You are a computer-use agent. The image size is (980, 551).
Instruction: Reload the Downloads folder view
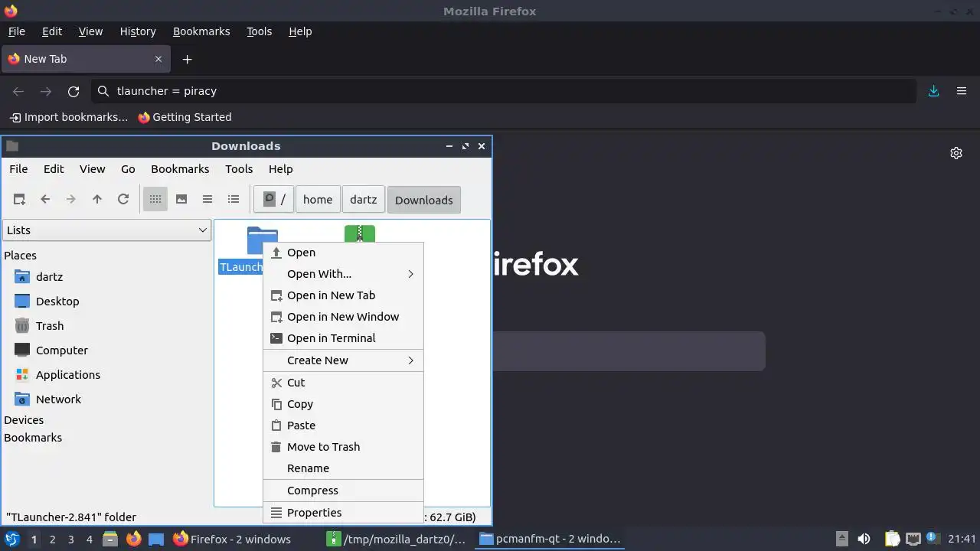click(x=123, y=200)
